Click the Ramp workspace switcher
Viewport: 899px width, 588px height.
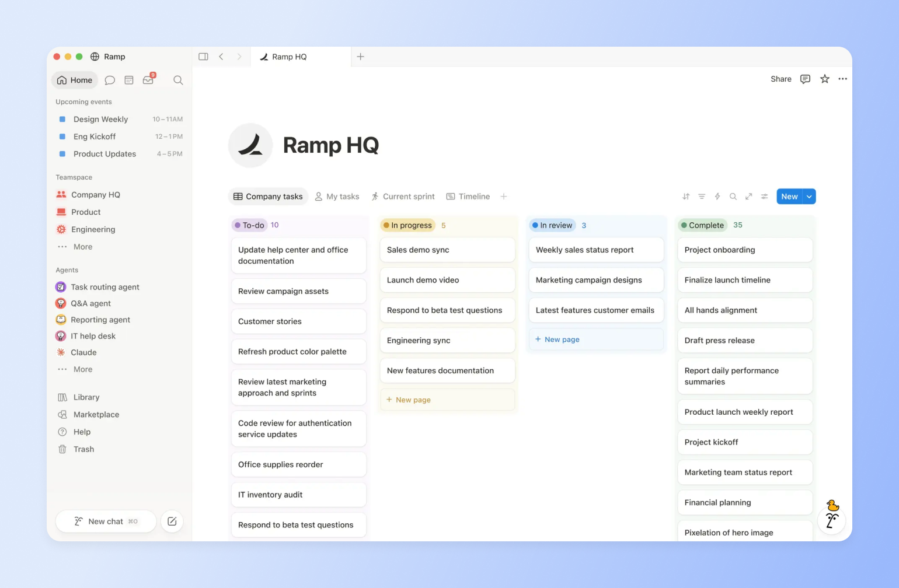pyautogui.click(x=108, y=57)
